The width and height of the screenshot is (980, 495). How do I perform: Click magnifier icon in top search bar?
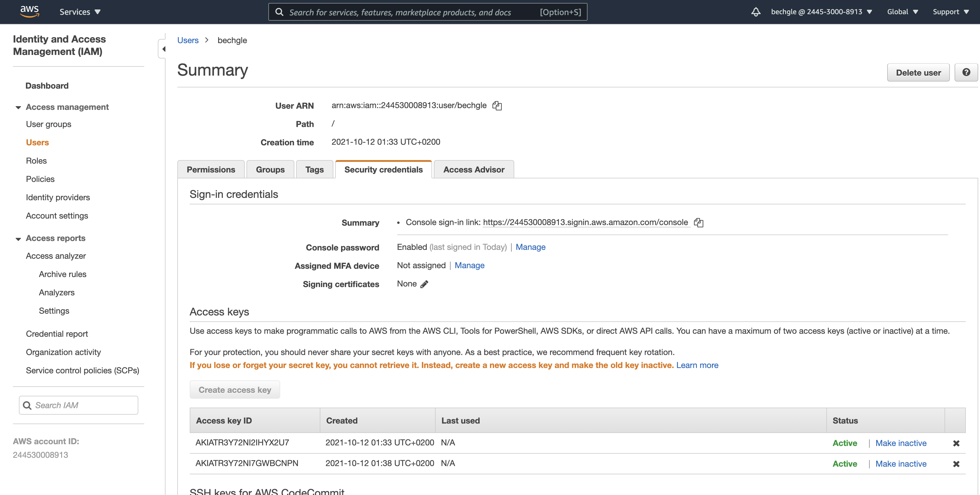click(x=279, y=12)
